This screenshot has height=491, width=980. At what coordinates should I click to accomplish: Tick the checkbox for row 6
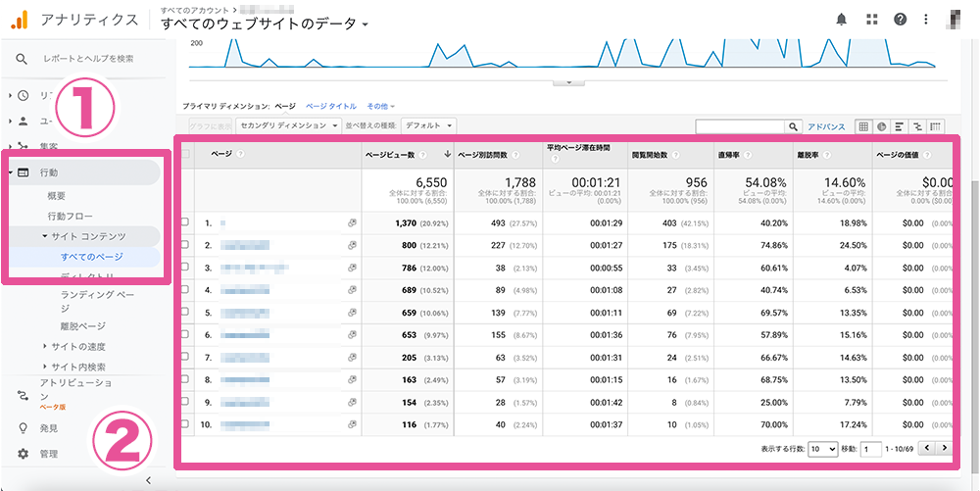coord(184,335)
